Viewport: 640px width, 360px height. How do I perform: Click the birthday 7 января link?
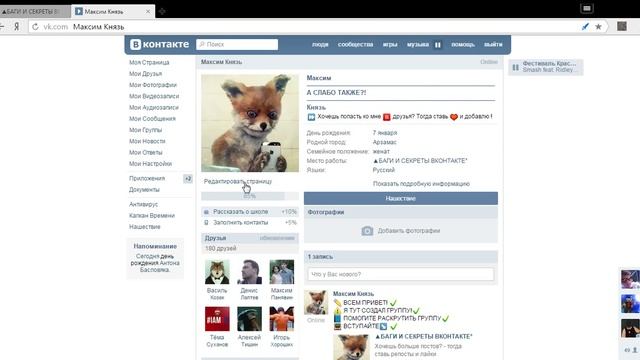point(385,133)
